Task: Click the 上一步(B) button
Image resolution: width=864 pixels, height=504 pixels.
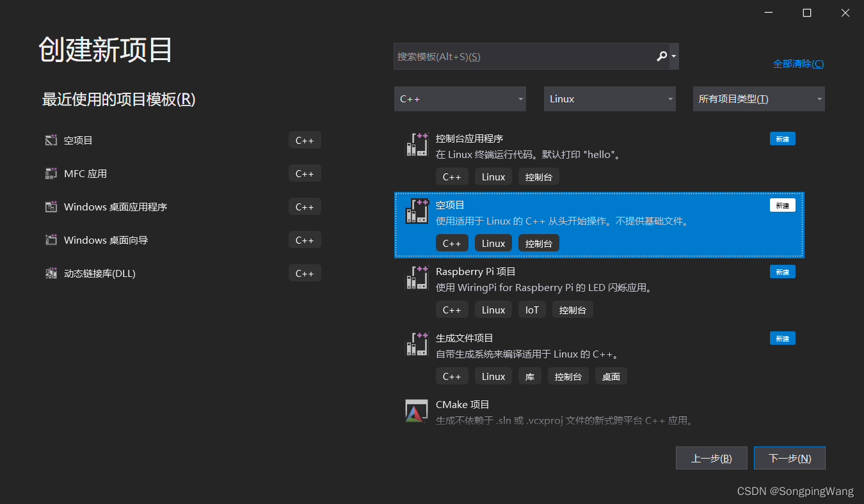Action: point(711,457)
